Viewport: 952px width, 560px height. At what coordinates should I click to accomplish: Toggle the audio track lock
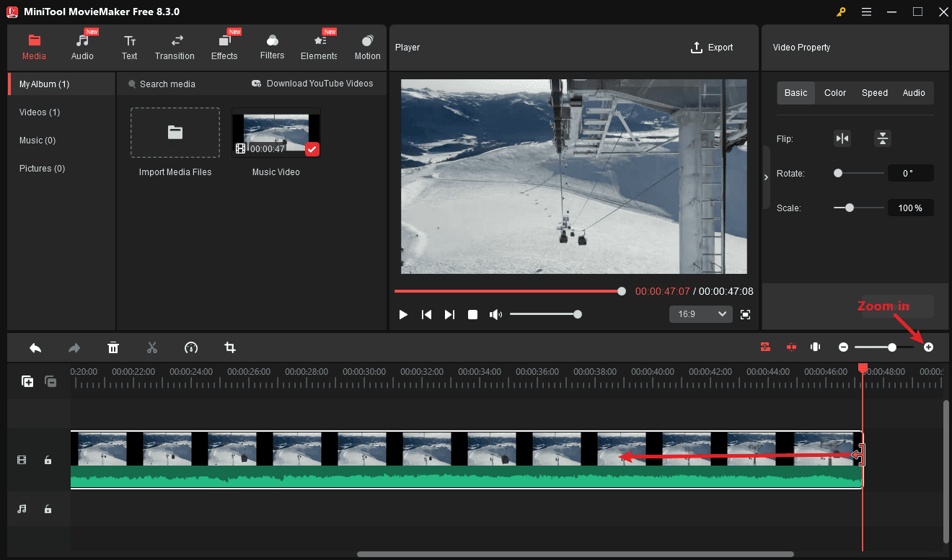(x=48, y=509)
